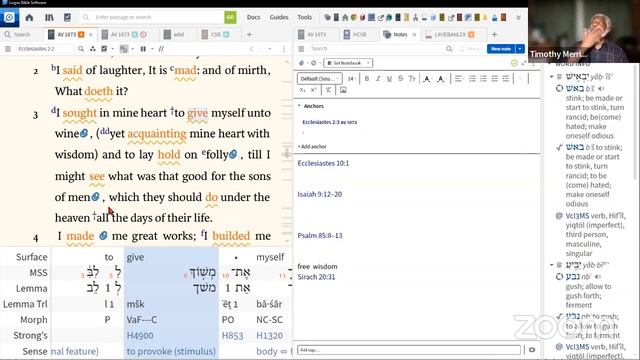
Task: Open the Docs menu
Action: pos(253,17)
